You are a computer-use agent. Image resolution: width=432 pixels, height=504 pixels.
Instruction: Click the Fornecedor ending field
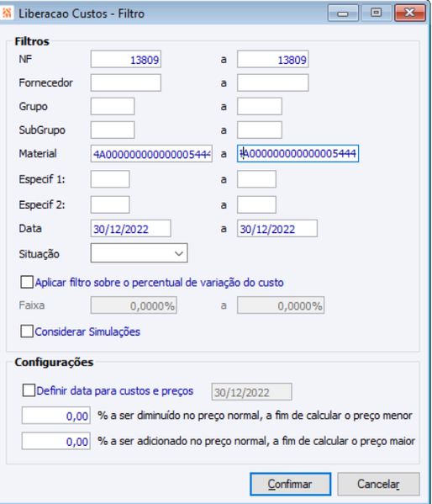click(272, 83)
